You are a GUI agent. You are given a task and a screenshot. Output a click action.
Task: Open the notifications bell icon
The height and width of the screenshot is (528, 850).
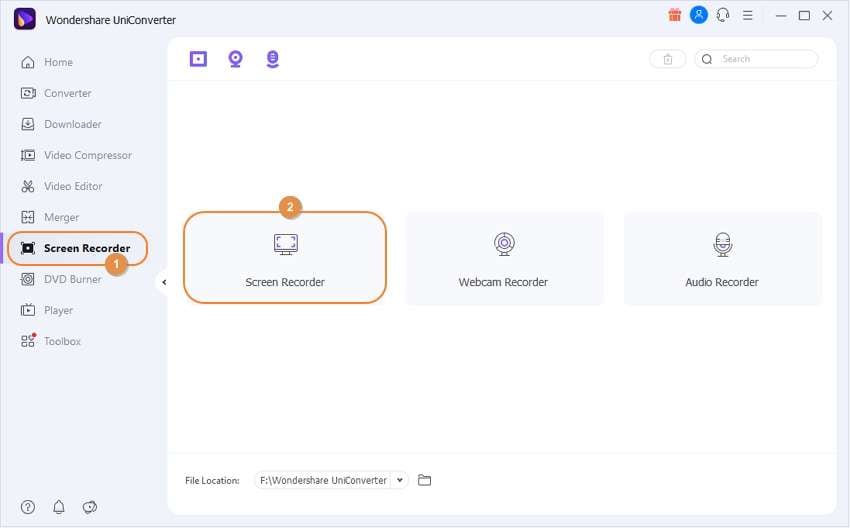(x=59, y=507)
